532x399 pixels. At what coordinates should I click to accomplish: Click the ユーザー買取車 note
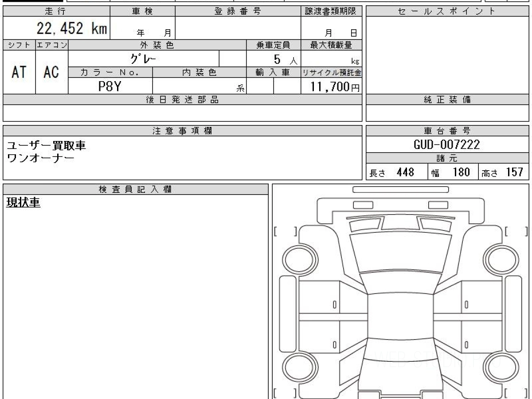[x=47, y=145]
